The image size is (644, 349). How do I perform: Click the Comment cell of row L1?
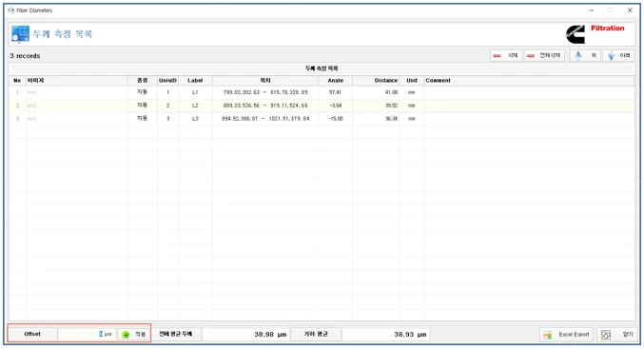[529, 92]
